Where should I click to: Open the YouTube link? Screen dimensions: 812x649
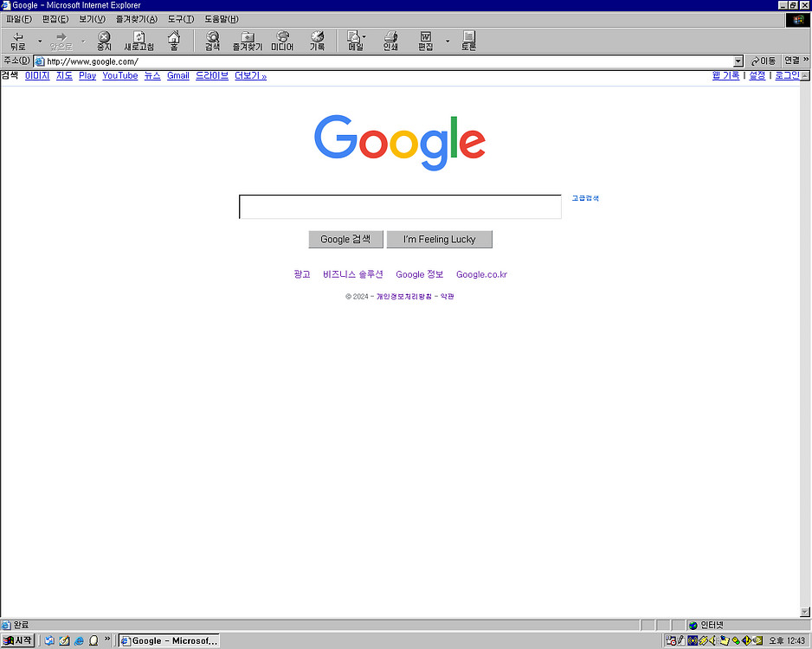tap(120, 75)
